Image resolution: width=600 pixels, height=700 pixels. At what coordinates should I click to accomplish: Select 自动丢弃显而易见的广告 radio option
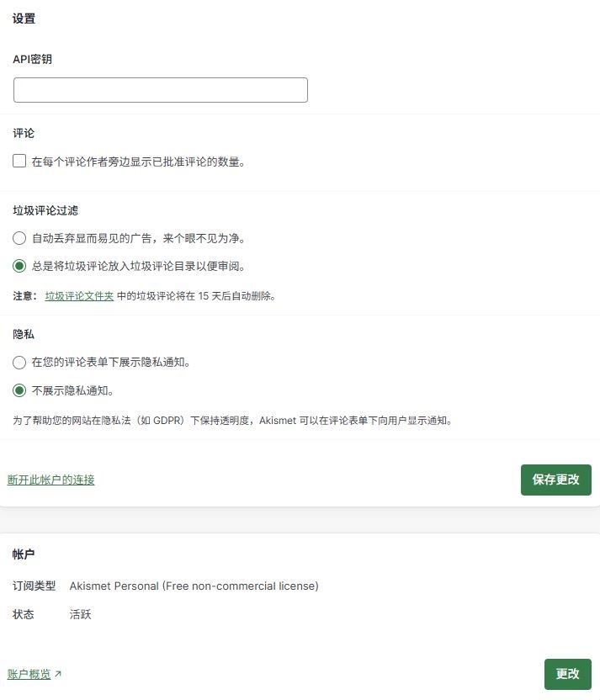(x=19, y=238)
